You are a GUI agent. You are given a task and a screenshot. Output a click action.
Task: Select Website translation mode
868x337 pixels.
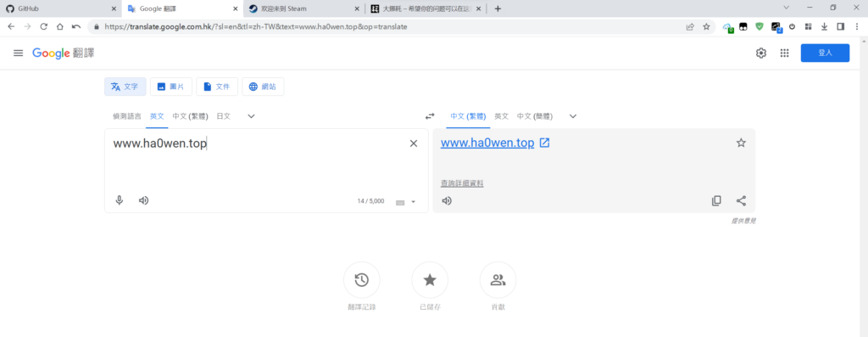click(x=263, y=87)
